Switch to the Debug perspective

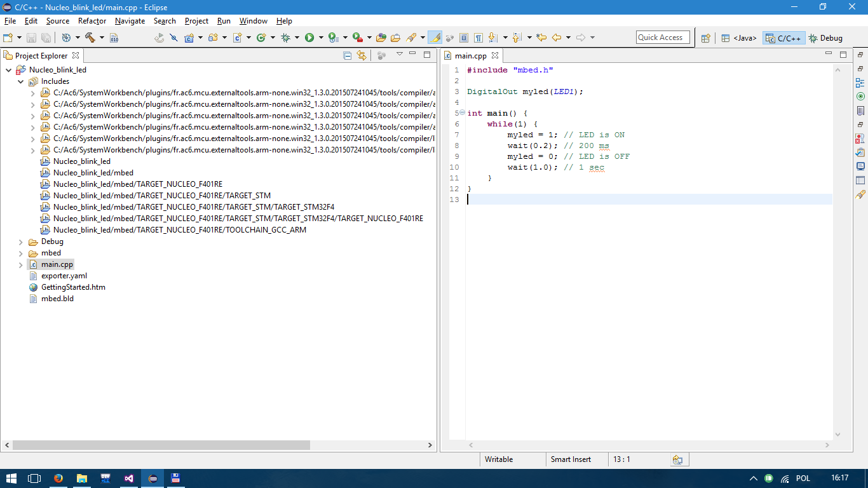(825, 38)
